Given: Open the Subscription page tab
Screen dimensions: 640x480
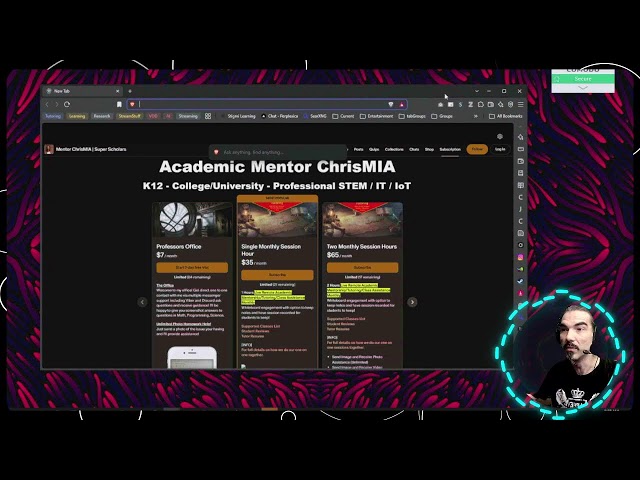Looking at the screenshot, I should click(x=450, y=149).
